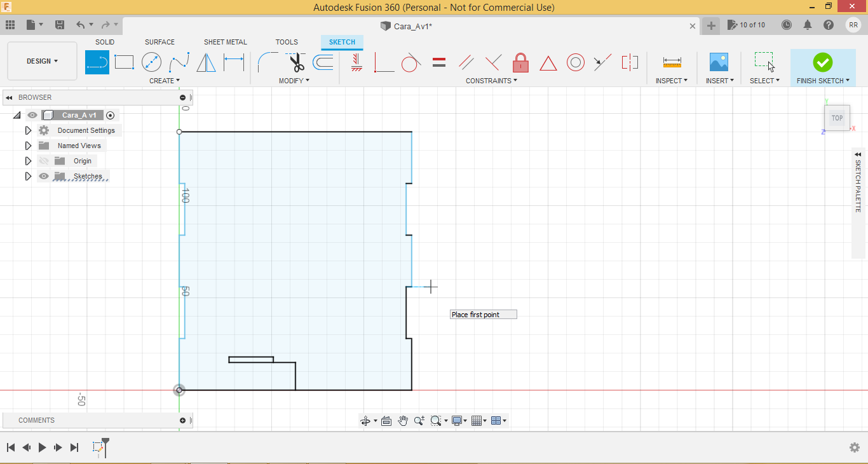Open the Help question mark menu
868x464 pixels.
click(829, 25)
